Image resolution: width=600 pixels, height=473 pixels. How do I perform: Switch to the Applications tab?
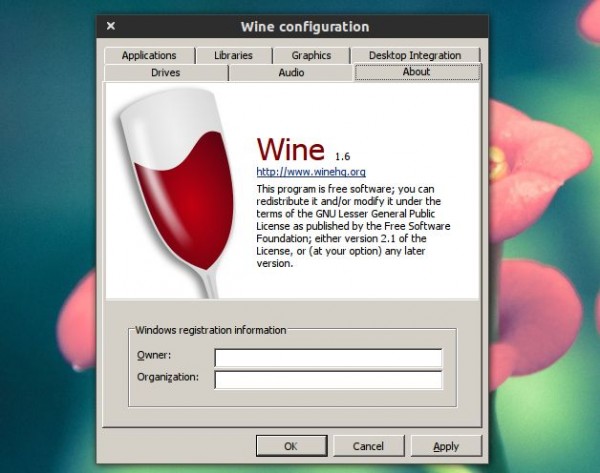click(x=148, y=55)
